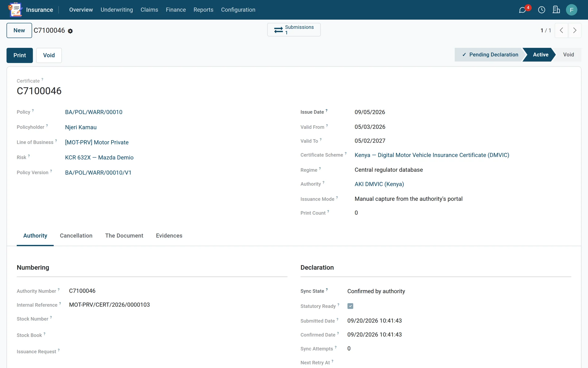This screenshot has width=588, height=368.
Task: Open the Insurance app logo icon
Action: point(15,10)
